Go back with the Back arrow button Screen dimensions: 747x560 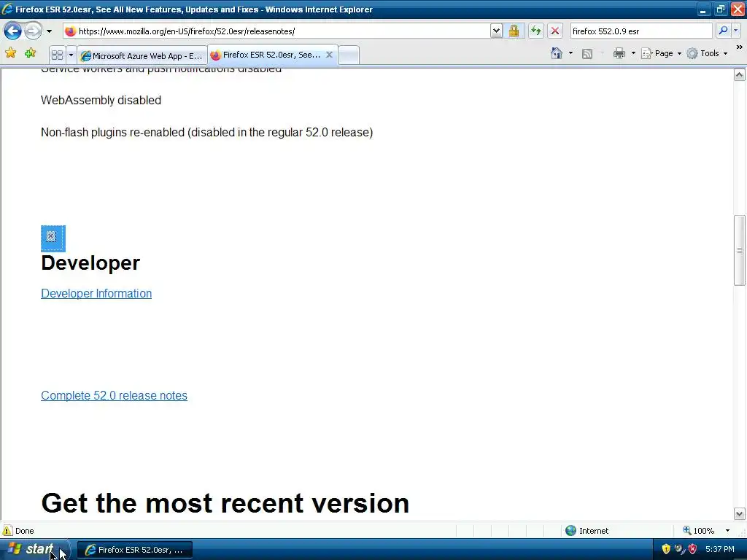coord(13,31)
